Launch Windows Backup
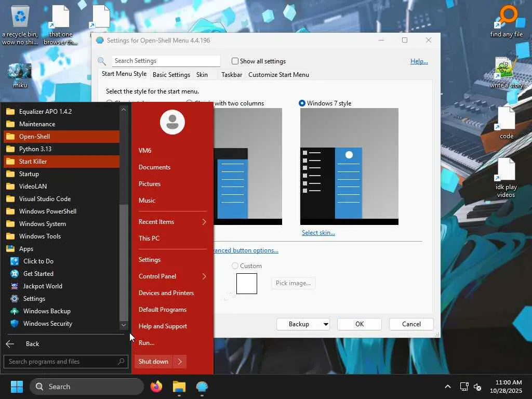Screen dimensions: 532x399 coord(61,311)
